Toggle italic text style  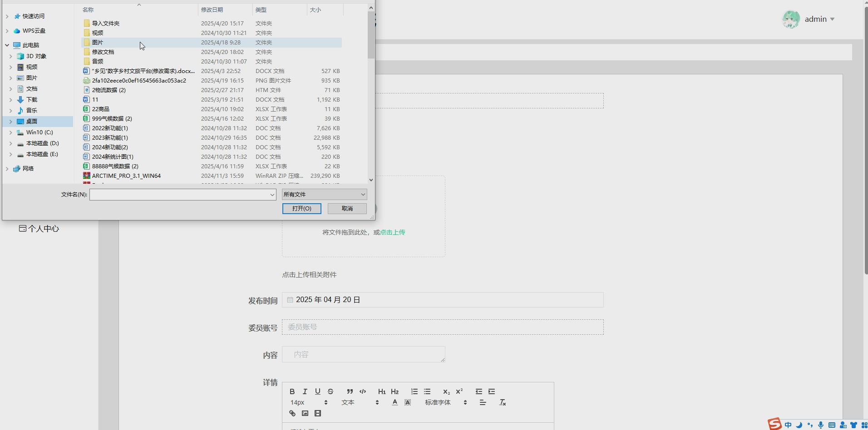(305, 391)
